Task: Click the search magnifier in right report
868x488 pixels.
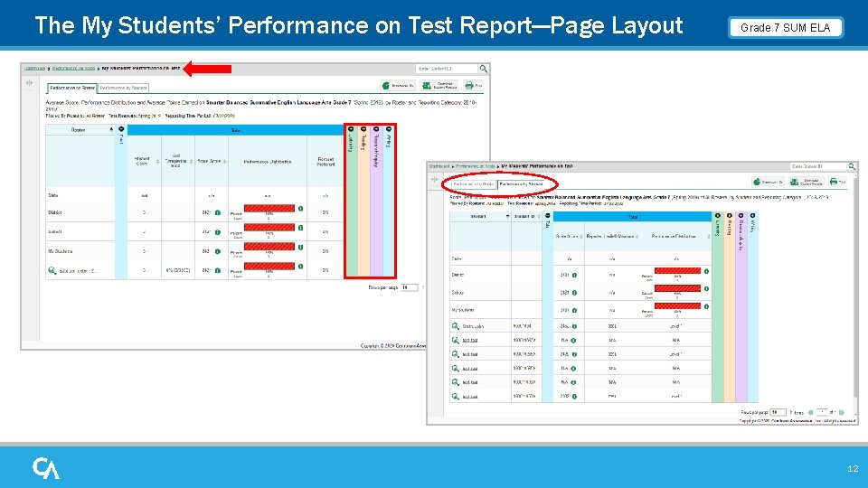Action: coord(852,166)
